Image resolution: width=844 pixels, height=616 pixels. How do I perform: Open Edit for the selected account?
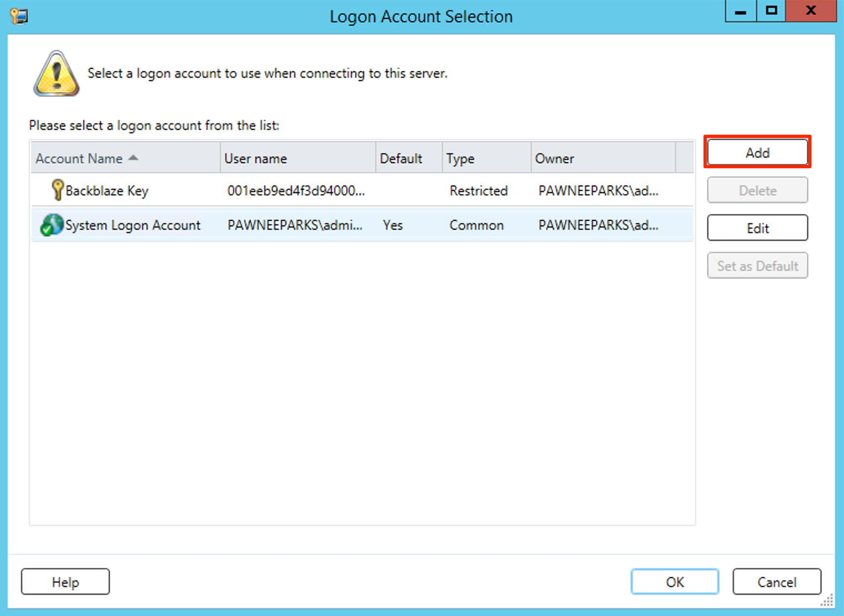pos(757,228)
